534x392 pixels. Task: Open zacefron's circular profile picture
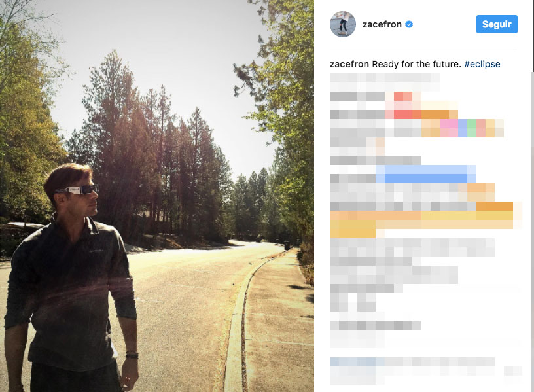[343, 24]
